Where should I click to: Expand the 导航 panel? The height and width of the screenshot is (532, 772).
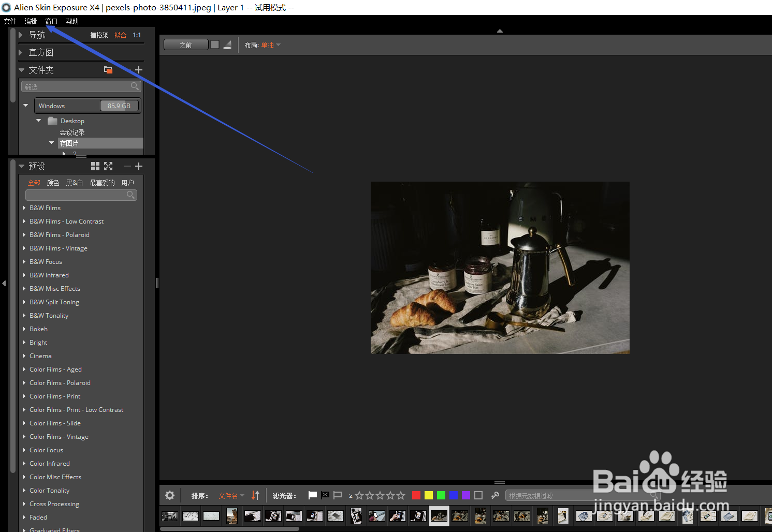21,35
